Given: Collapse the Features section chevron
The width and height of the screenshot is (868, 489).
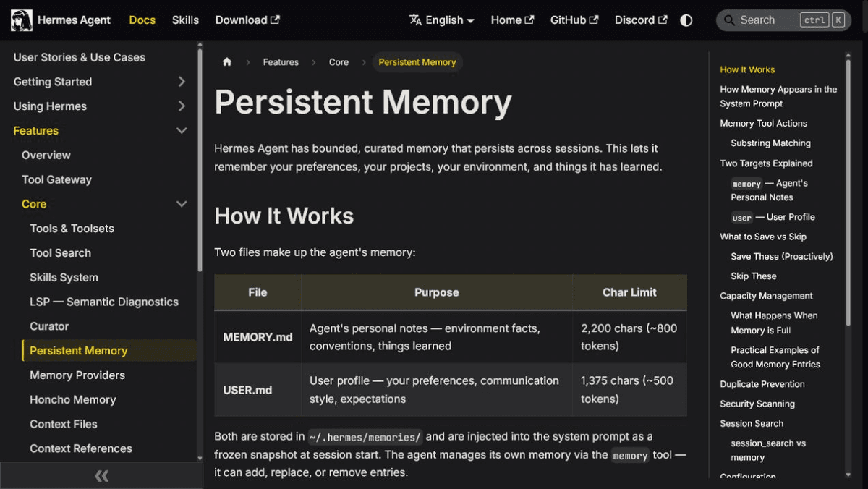Looking at the screenshot, I should tap(182, 131).
